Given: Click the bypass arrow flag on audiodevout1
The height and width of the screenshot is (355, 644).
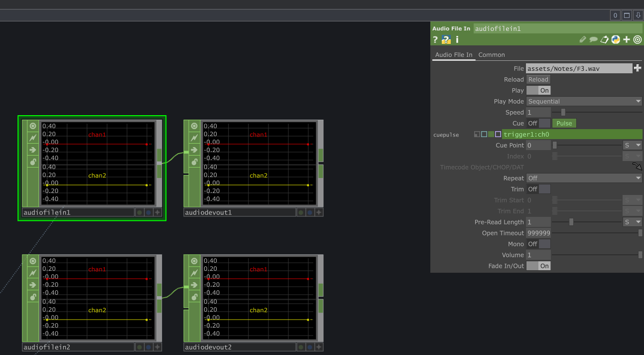Looking at the screenshot, I should click(x=194, y=150).
